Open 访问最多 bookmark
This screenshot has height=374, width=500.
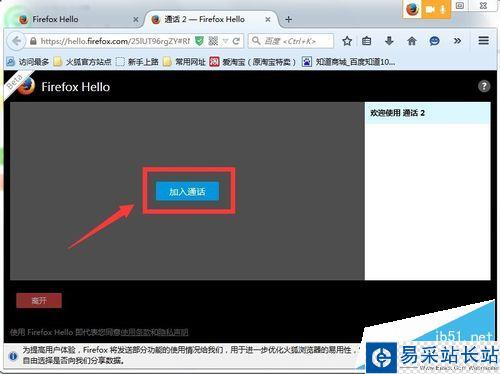[x=28, y=62]
